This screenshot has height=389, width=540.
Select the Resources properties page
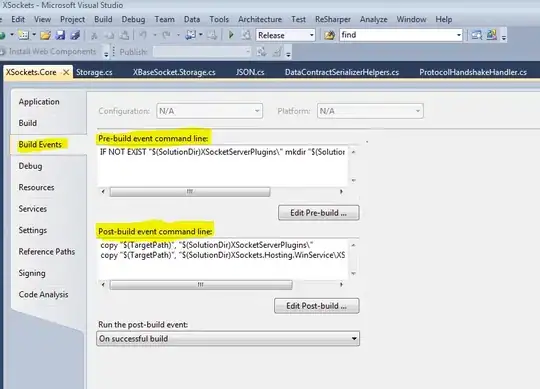(x=36, y=187)
